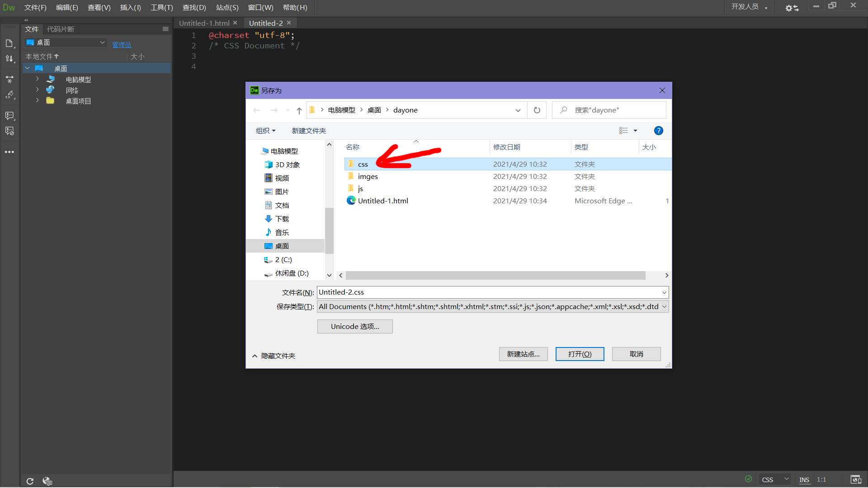Click the 取消 button
This screenshot has height=488, width=868.
(x=636, y=354)
